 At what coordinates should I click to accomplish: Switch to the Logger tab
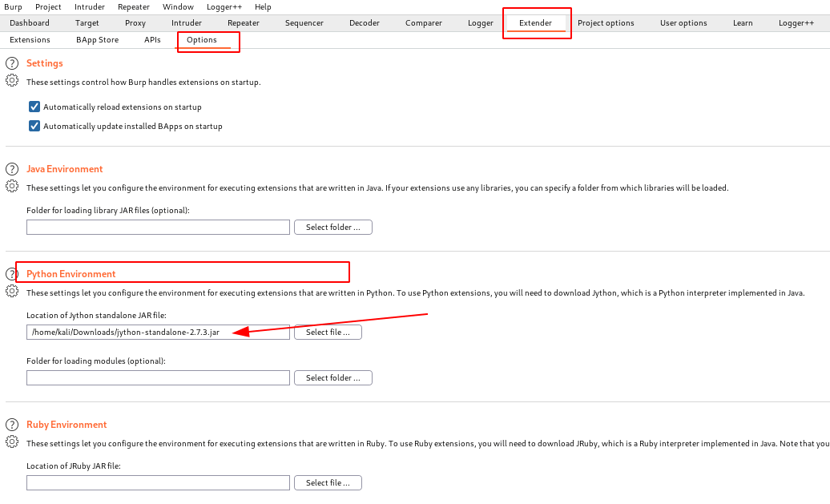pos(481,23)
